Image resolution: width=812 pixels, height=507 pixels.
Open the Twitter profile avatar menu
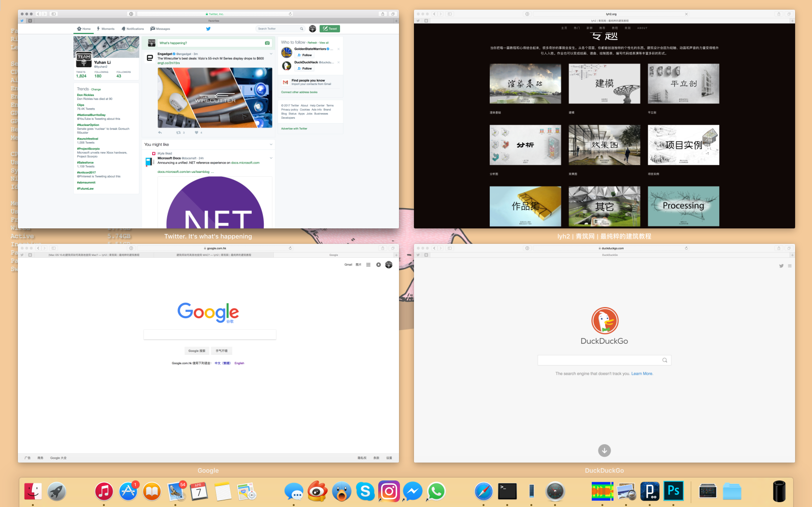tap(313, 28)
